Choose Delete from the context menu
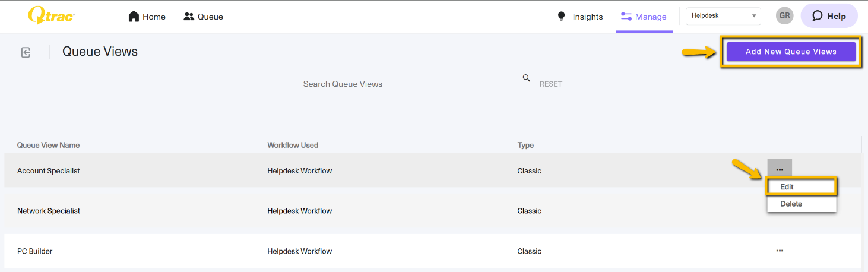The height and width of the screenshot is (272, 868). 801,204
